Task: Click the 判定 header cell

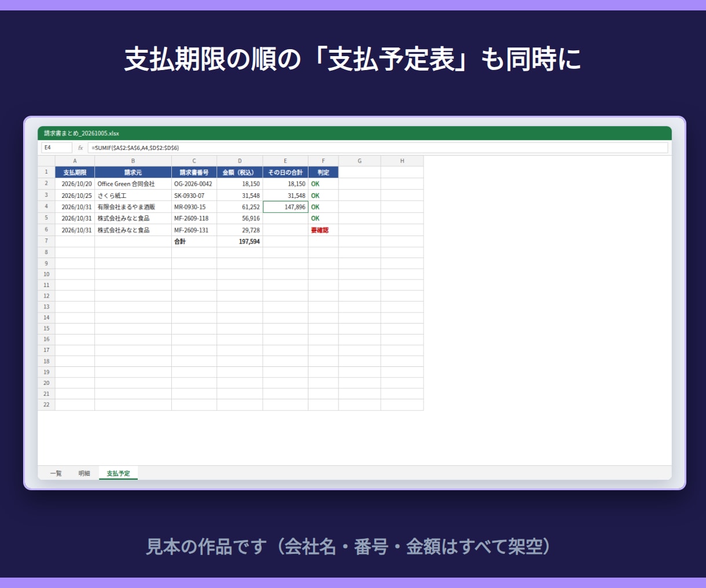Action: tap(323, 172)
